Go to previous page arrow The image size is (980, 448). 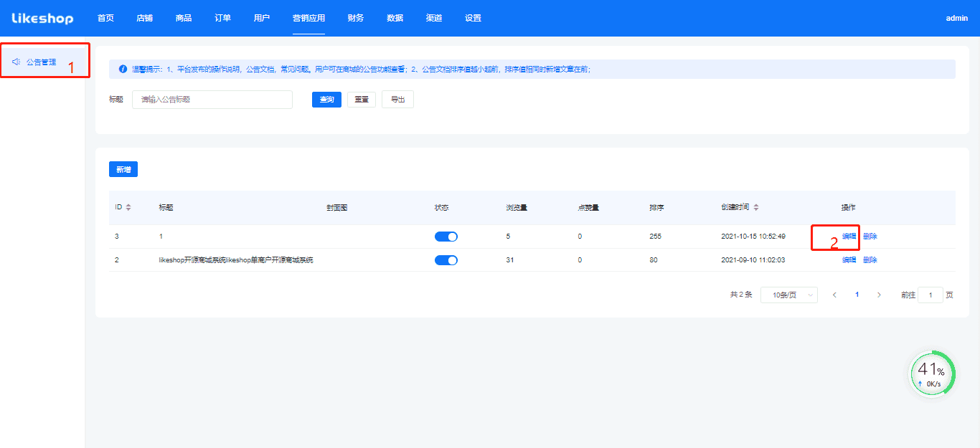834,295
